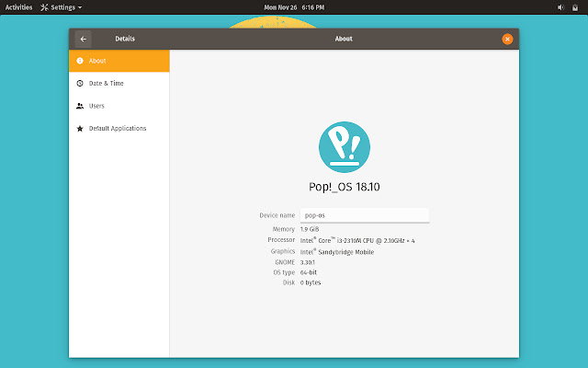Click the OS type value 64-bit
The width and height of the screenshot is (588, 368).
(309, 272)
